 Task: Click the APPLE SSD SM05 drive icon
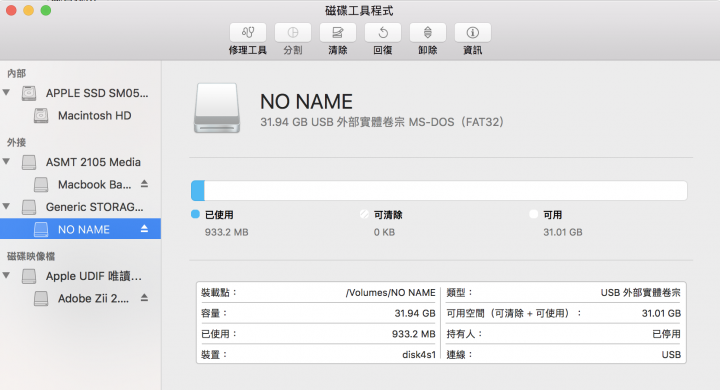point(29,93)
